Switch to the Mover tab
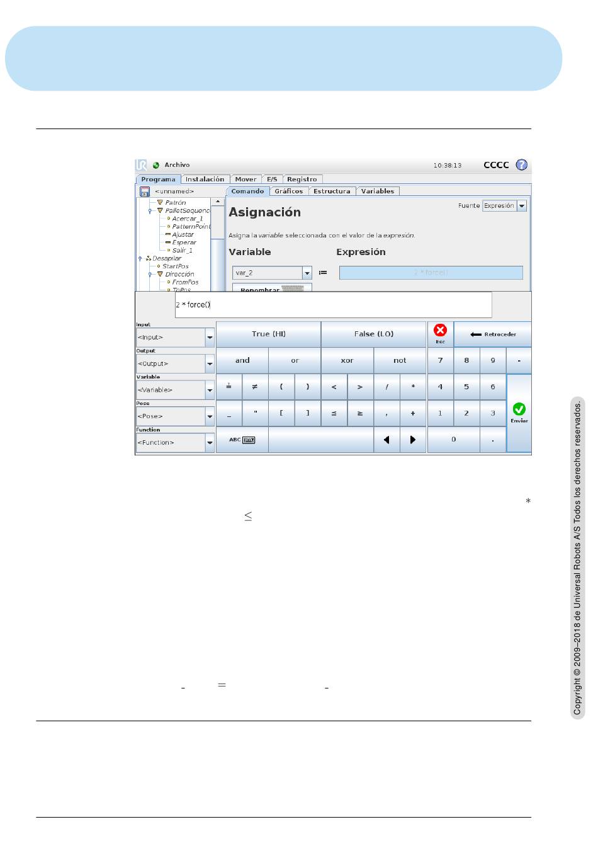Image resolution: width=598 pixels, height=868 pixels. pos(245,180)
